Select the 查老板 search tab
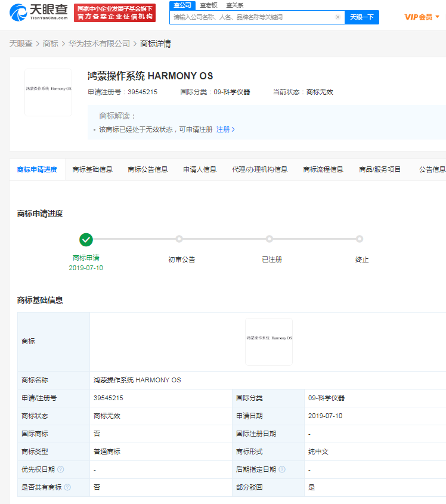The height and width of the screenshot is (504, 446). [x=208, y=5]
